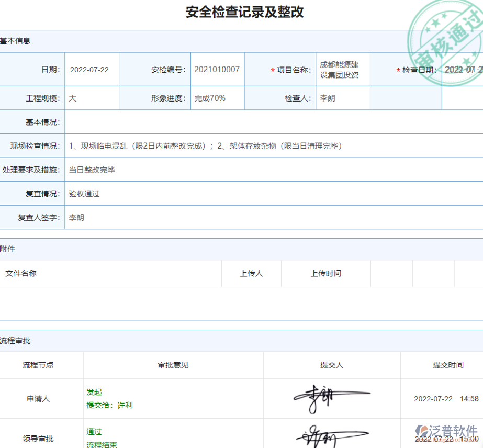Collapse the 附件 section header
483x448 pixels.
[9, 249]
